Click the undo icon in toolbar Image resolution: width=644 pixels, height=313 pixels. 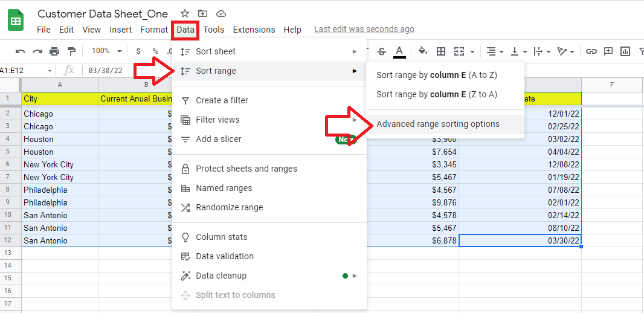[21, 51]
